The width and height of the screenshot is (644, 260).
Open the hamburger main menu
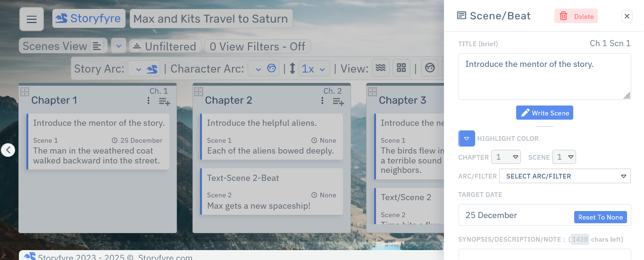pos(32,19)
